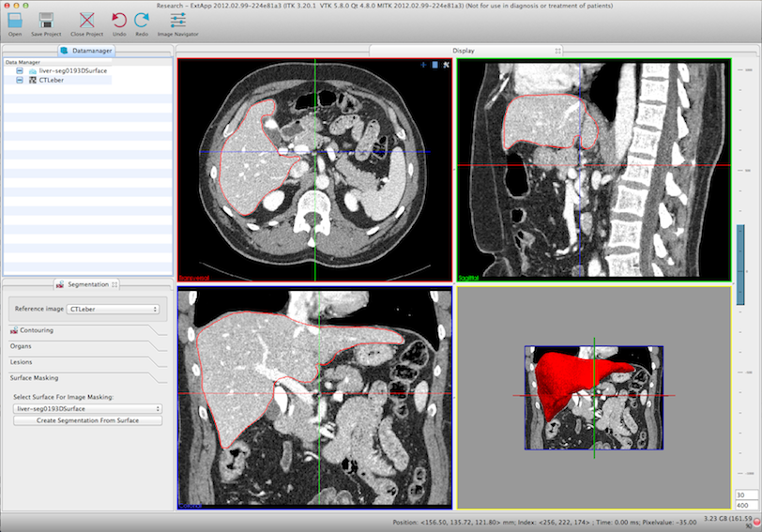Click the green window zoom button
Screen dimensions: 762x532
point(25,6)
